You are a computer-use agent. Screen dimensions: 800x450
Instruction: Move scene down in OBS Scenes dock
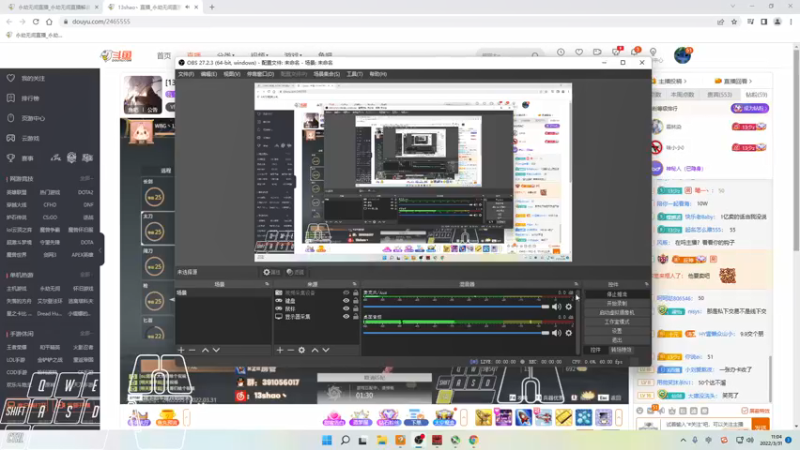coord(216,350)
